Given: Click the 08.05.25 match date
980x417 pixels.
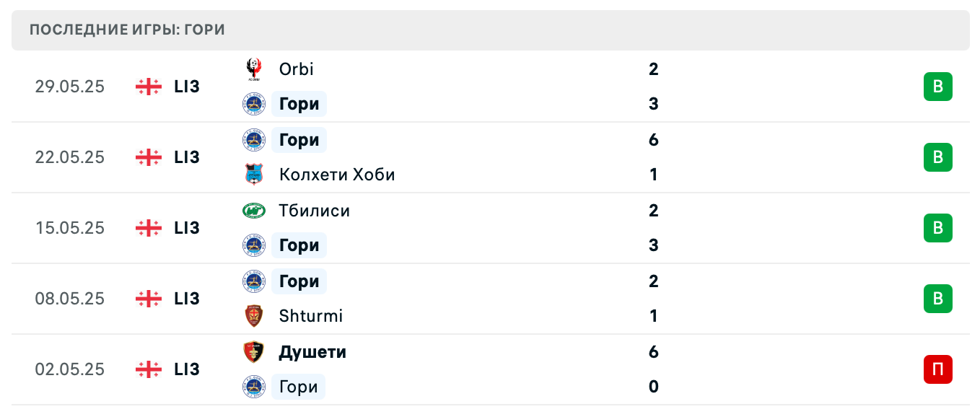Looking at the screenshot, I should 69,299.
